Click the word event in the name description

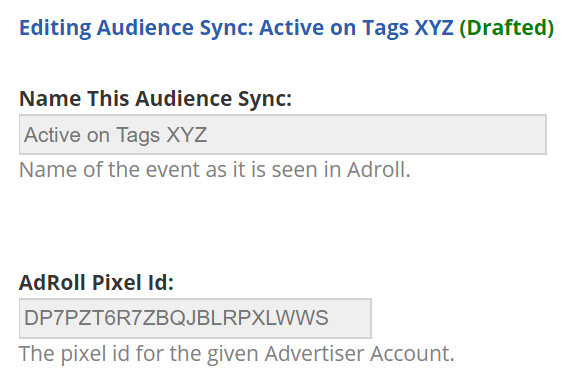click(173, 170)
